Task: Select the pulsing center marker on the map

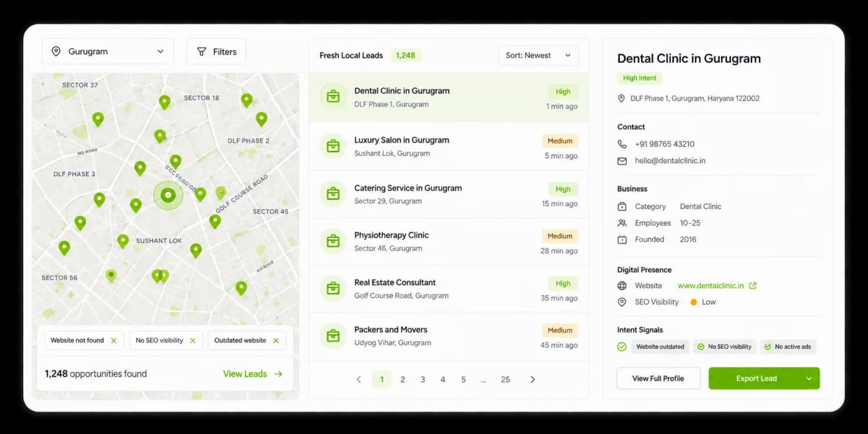Action: (168, 195)
